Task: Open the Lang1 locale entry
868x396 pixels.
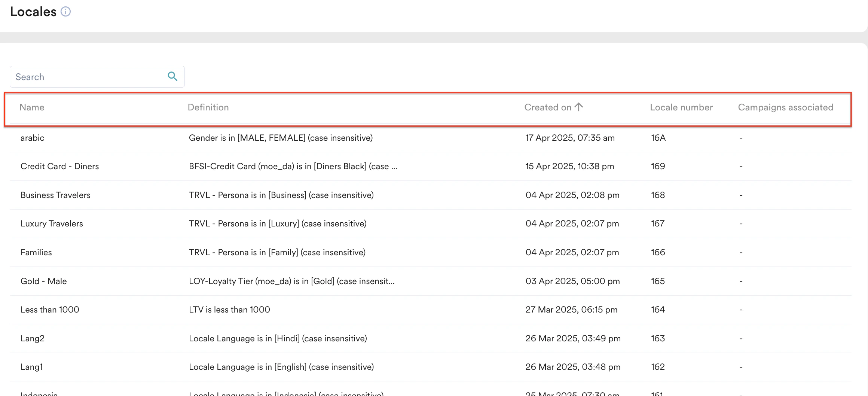Action: pos(32,367)
